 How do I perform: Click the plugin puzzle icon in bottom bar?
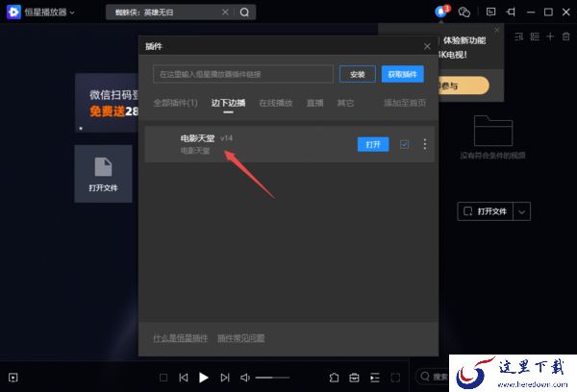(334, 378)
